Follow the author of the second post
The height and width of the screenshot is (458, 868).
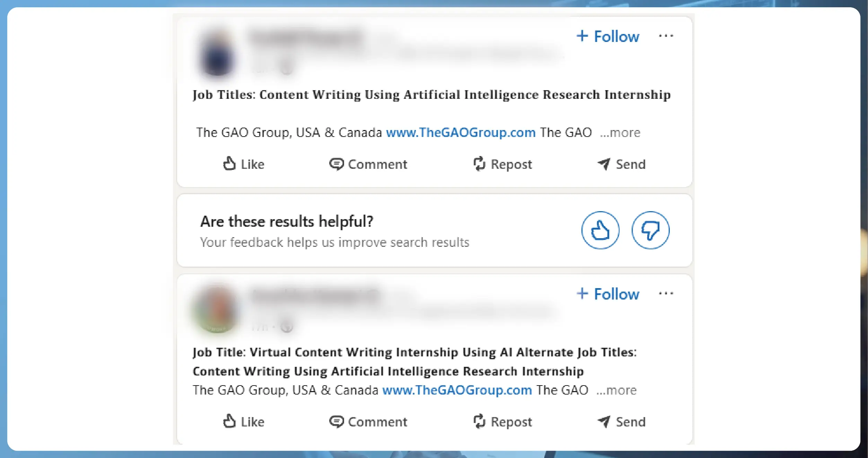tap(608, 294)
